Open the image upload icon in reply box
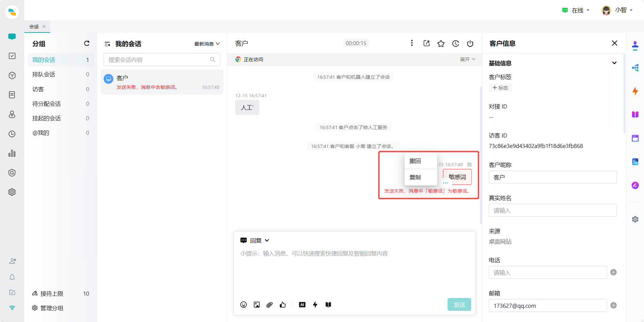The image size is (644, 322). click(x=257, y=305)
